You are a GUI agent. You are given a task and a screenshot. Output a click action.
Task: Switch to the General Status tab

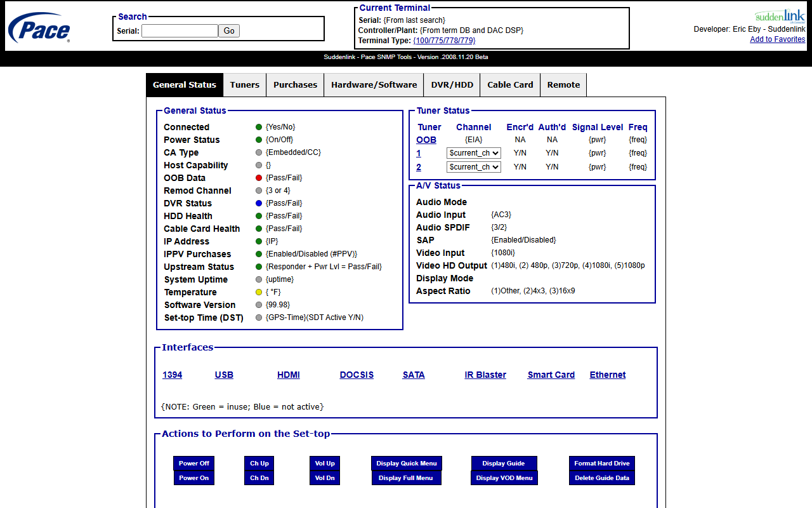coord(185,85)
